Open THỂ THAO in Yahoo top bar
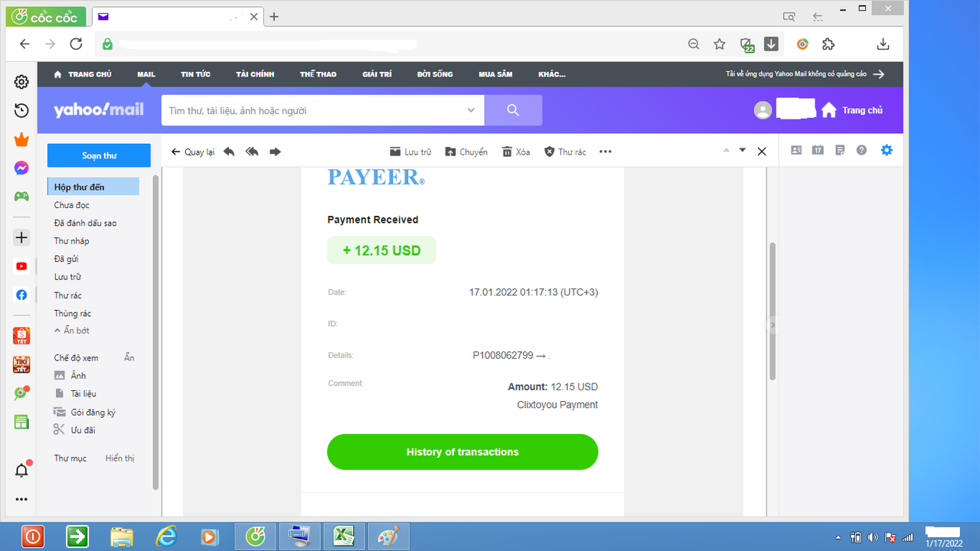The height and width of the screenshot is (551, 980). tap(318, 74)
